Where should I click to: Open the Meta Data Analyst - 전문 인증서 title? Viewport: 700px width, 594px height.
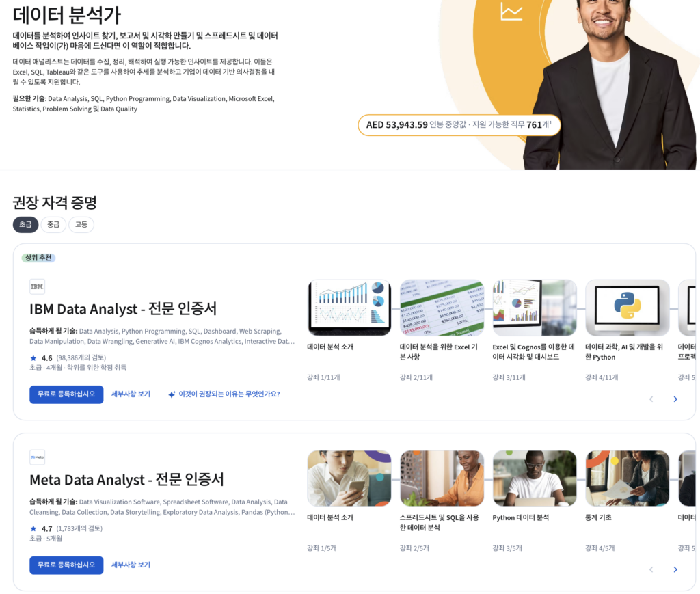point(126,480)
